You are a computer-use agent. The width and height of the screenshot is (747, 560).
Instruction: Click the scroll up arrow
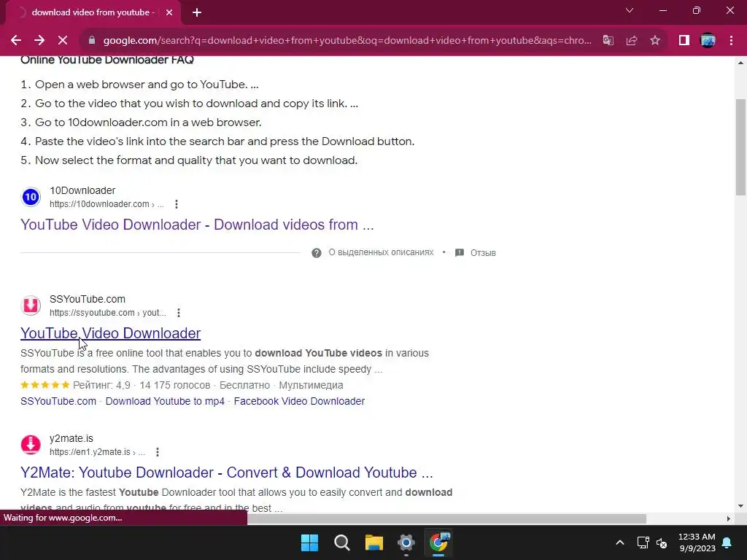click(x=740, y=63)
